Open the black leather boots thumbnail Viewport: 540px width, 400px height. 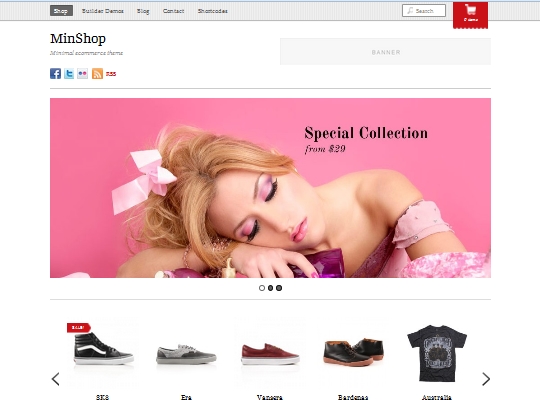point(353,352)
